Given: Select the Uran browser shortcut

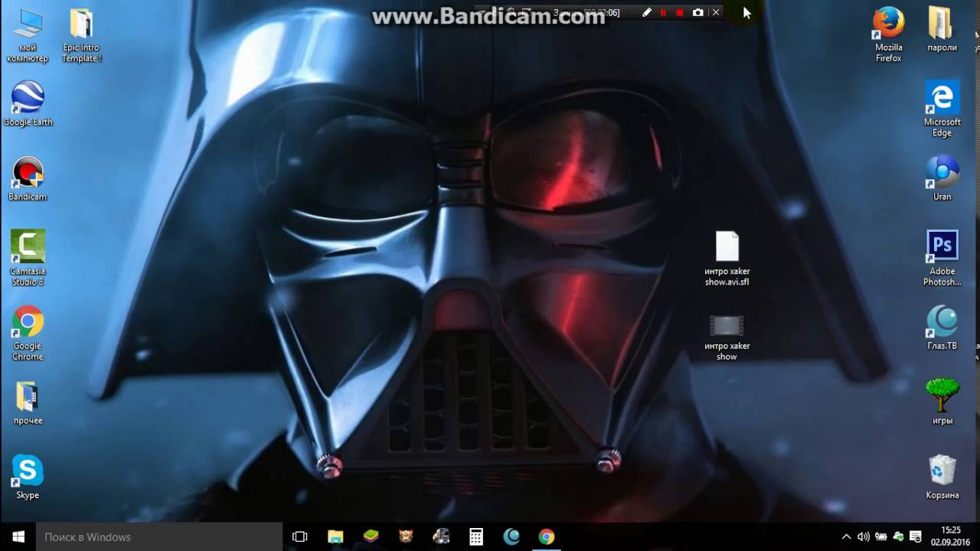Looking at the screenshot, I should coord(942,178).
